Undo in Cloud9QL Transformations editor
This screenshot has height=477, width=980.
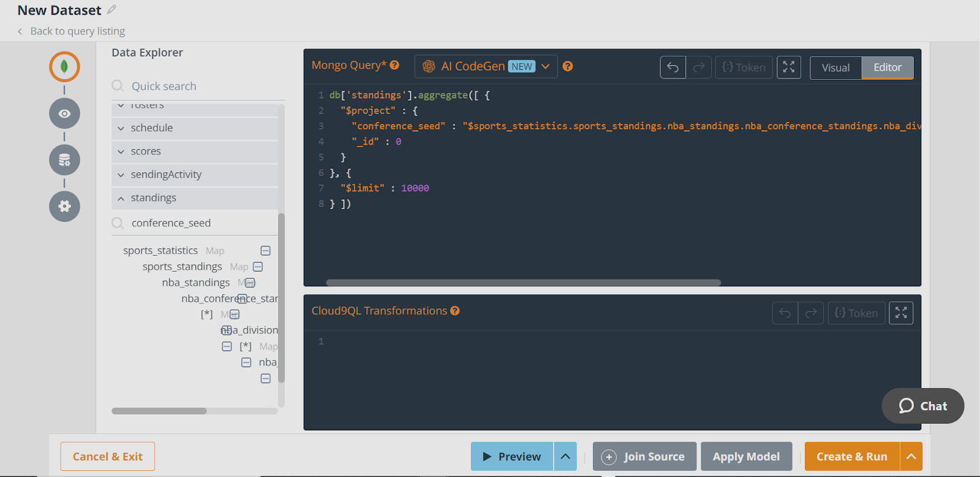point(785,313)
